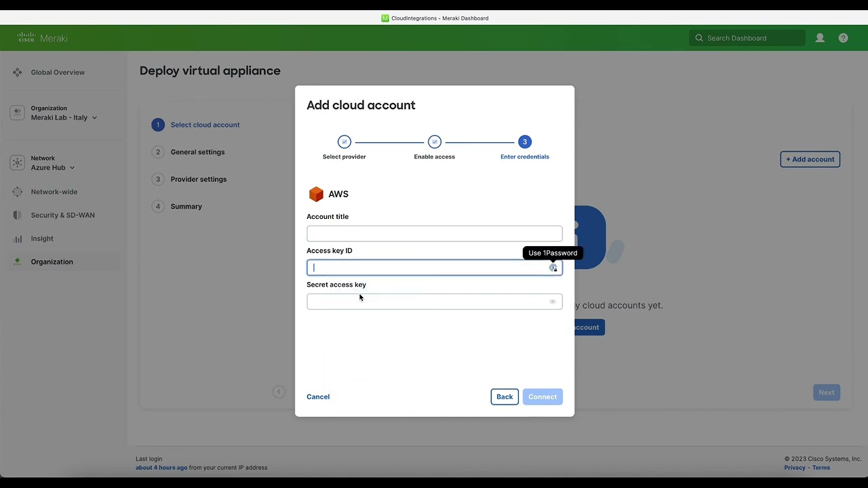Go to step 4 Summary
Image resolution: width=868 pixels, height=488 pixels.
point(177,206)
